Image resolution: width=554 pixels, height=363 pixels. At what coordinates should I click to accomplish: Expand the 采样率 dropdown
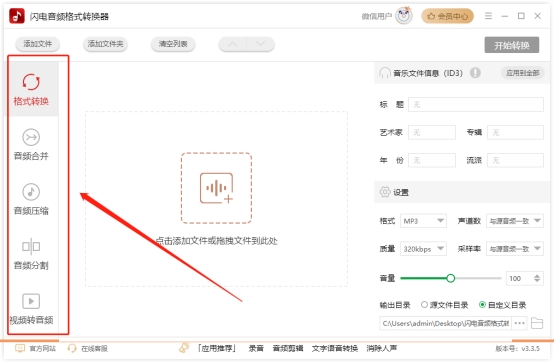click(515, 249)
